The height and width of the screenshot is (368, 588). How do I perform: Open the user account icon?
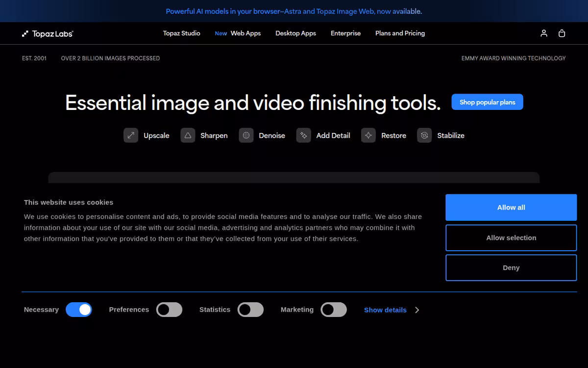point(544,33)
